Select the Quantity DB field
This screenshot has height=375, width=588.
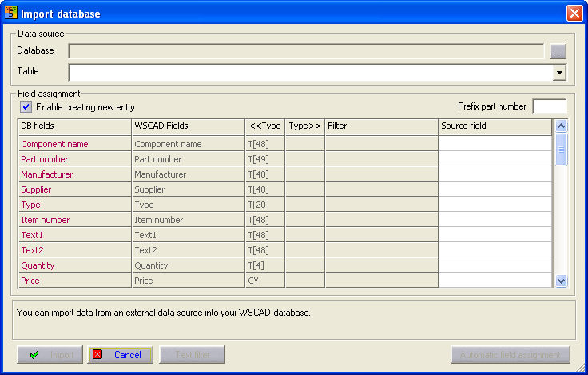click(x=74, y=265)
